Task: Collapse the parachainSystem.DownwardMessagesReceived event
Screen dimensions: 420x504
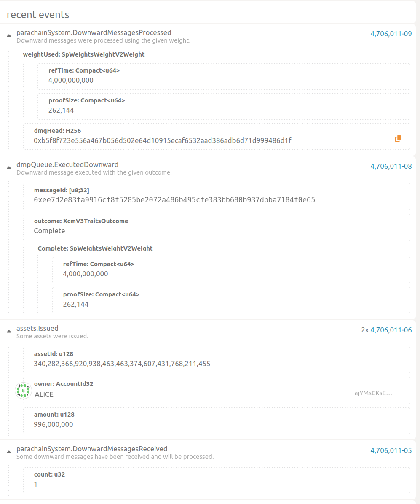Action: 9,452
